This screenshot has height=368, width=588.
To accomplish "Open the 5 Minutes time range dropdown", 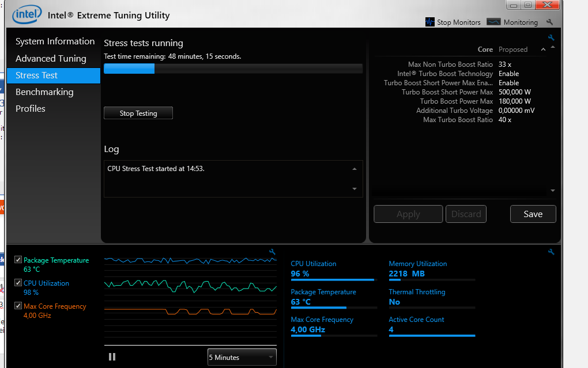I will click(242, 357).
